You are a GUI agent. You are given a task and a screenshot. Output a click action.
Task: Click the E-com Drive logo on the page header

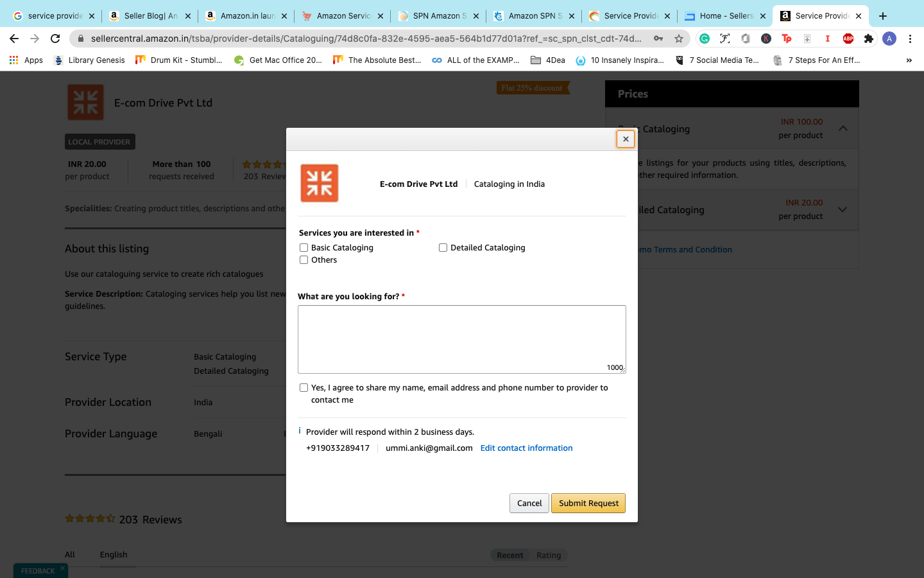coord(85,103)
